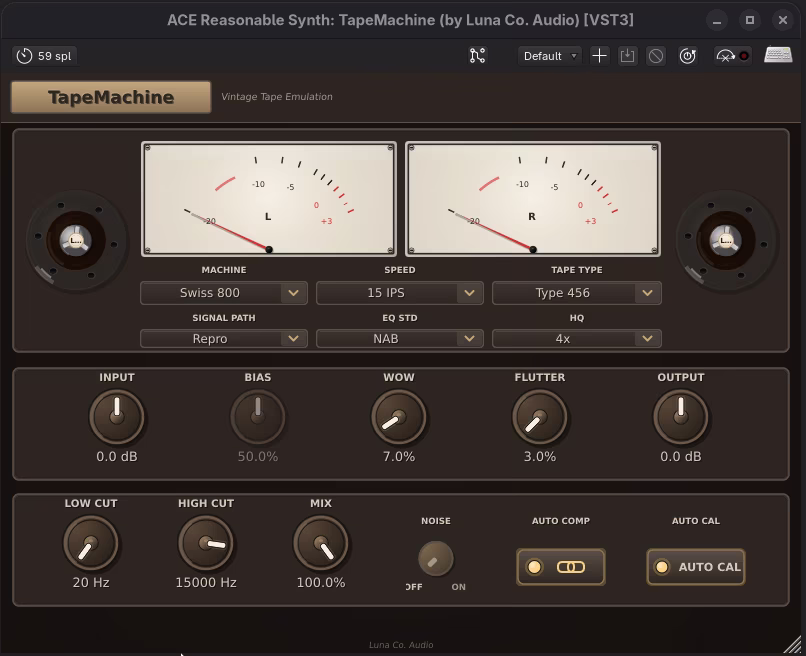The image size is (806, 656).
Task: Show the virtual keyboard via keyboard icon
Action: click(777, 56)
